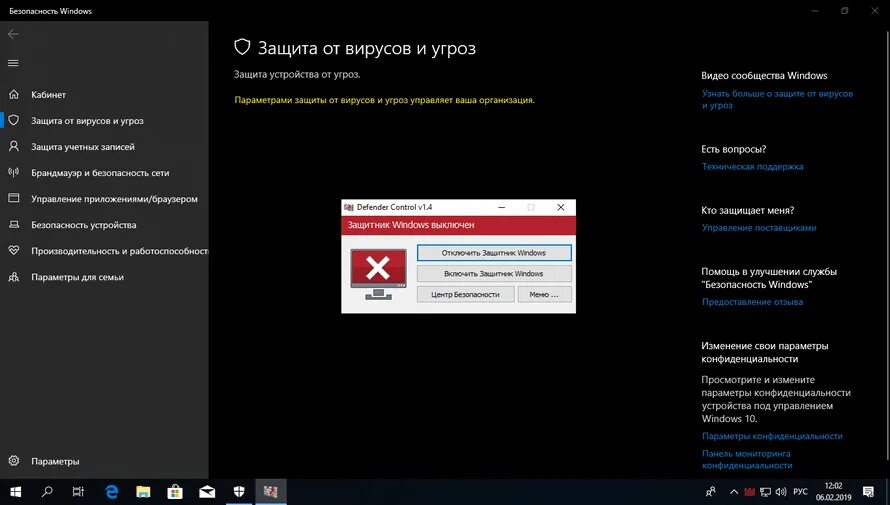Select Защита учетных записей in the sidebar
This screenshot has height=505, width=890.
[83, 146]
